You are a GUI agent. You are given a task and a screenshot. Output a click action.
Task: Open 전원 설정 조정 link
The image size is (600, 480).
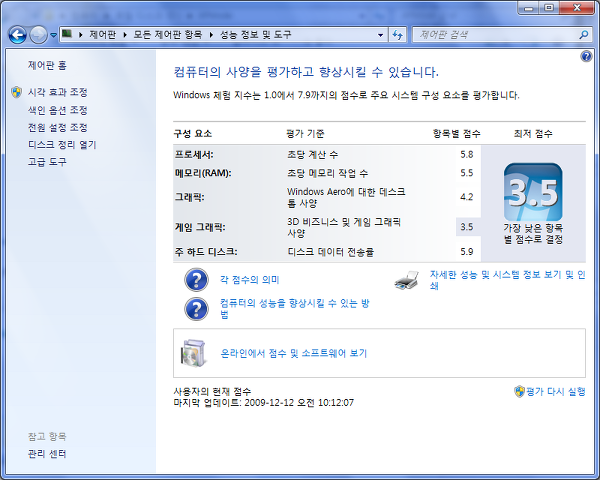tap(58, 127)
